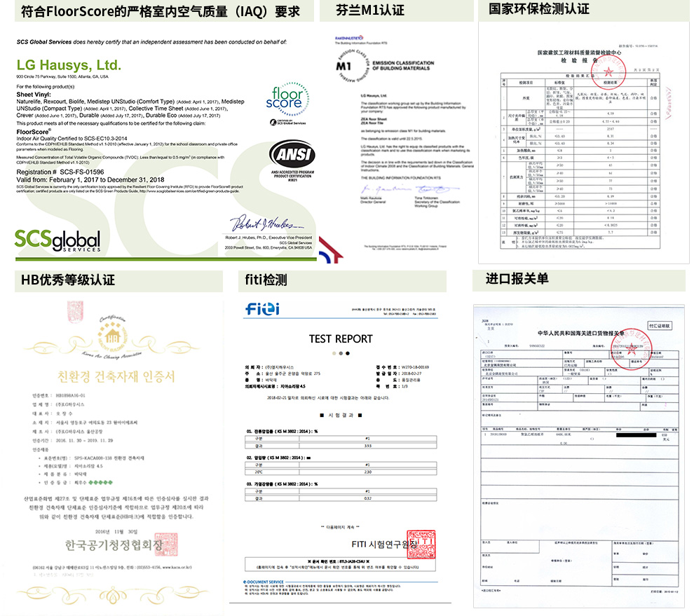Click 'Registration # SCS-FS-01596' line
This screenshot has height=616, width=694.
coord(60,172)
